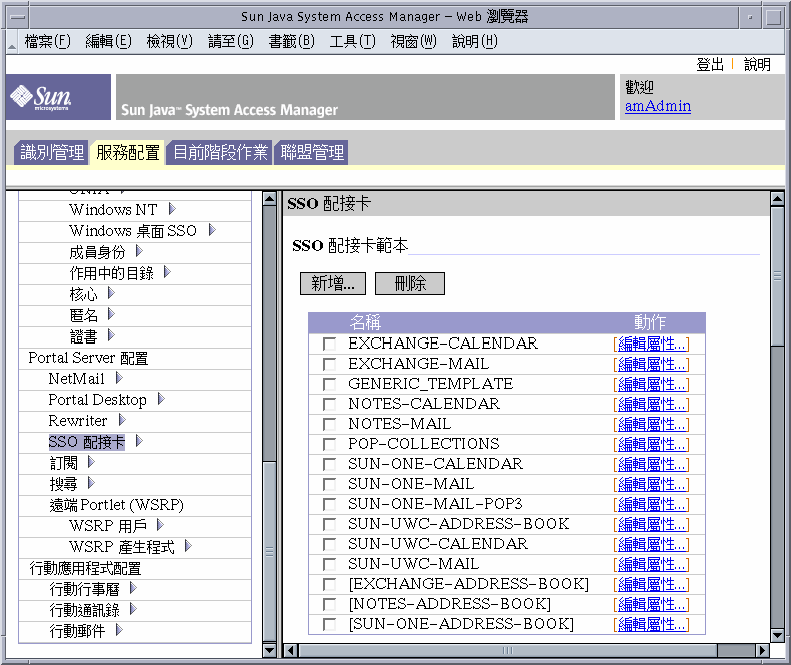Tick the POP-COLLECTIONS checkbox
Viewport: 791px width, 665px height.
click(x=329, y=444)
